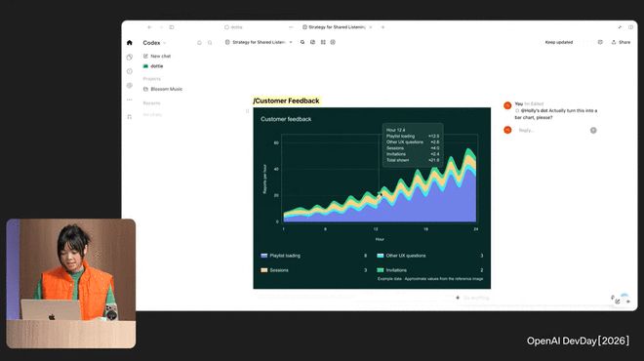
Task: Click the clock icon in left rail
Action: [130, 71]
